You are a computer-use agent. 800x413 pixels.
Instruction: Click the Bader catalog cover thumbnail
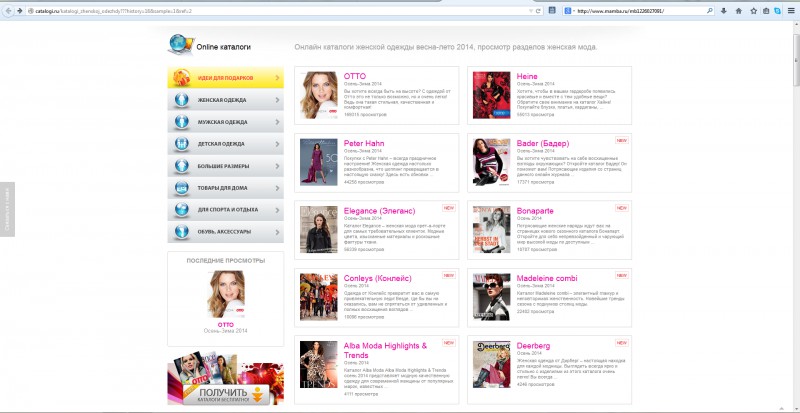pos(491,162)
